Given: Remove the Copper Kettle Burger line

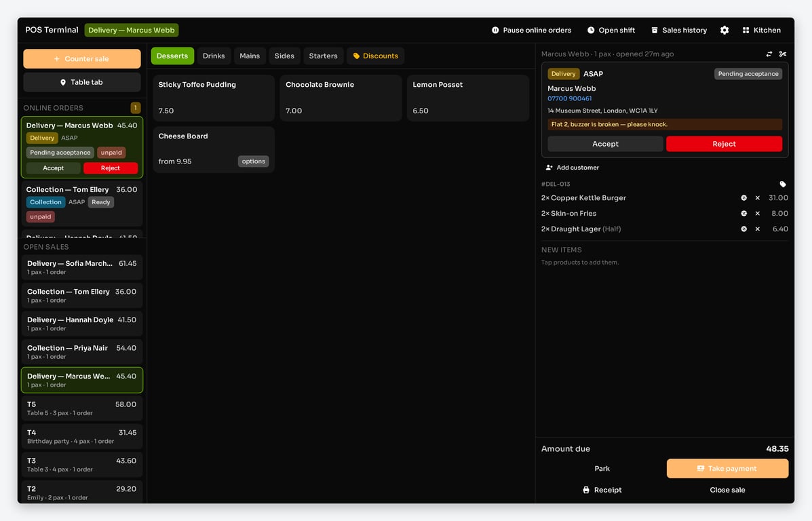Looking at the screenshot, I should (758, 198).
